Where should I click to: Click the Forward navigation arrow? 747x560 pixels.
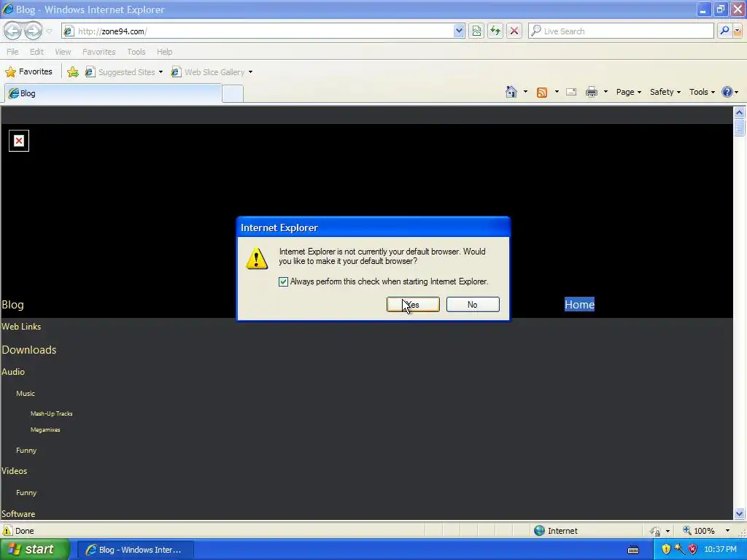point(33,31)
